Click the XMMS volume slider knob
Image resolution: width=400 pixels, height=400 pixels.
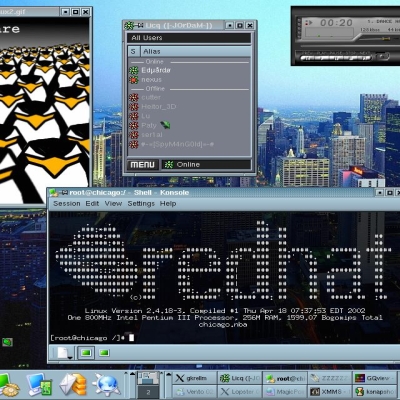(x=386, y=39)
